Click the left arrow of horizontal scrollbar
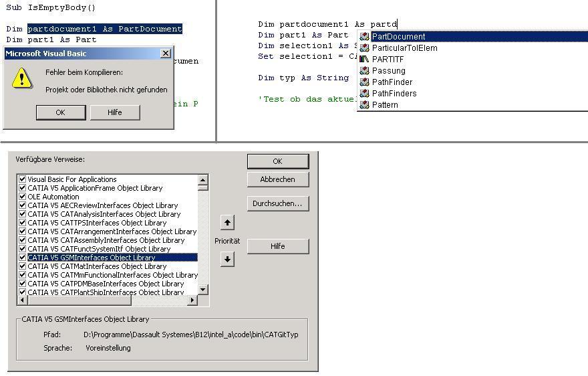Viewport: 588px width, 376px height. click(23, 300)
